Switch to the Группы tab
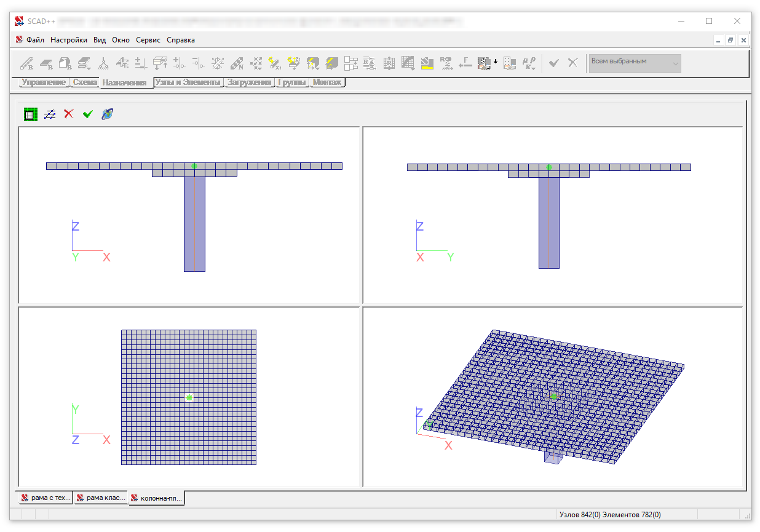Image resolution: width=760 pixels, height=532 pixels. (x=293, y=82)
